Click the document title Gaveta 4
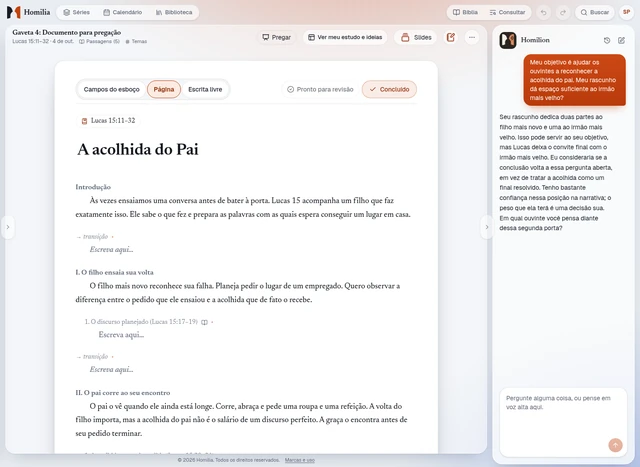The width and height of the screenshot is (640, 467). click(x=67, y=32)
